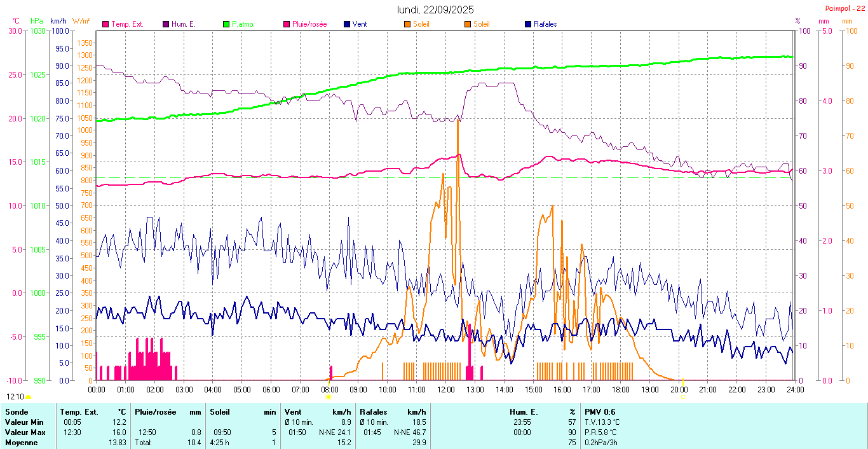The height and width of the screenshot is (449, 868).
Task: Click the chart title date lundi, 22/09/2025
Action: [435, 10]
